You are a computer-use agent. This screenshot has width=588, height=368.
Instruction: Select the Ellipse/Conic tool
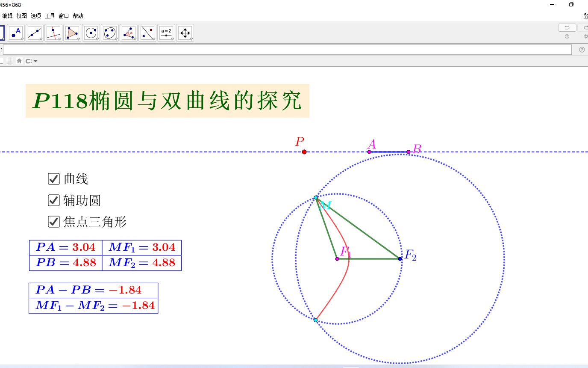click(x=110, y=33)
